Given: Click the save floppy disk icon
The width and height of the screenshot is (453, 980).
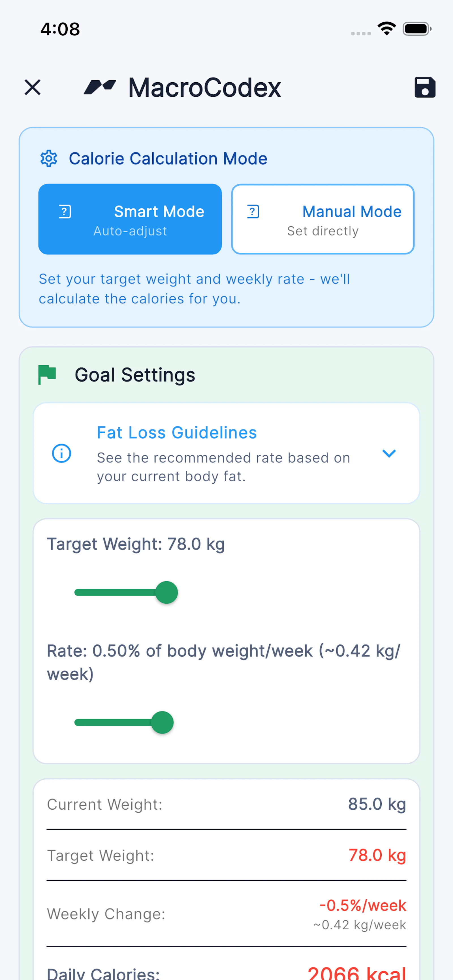Looking at the screenshot, I should (425, 87).
